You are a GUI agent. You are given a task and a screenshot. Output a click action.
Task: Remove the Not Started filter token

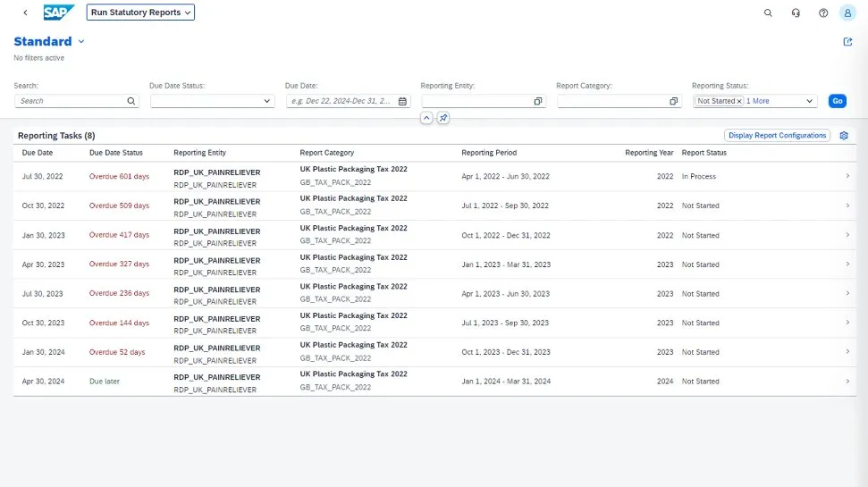point(739,102)
